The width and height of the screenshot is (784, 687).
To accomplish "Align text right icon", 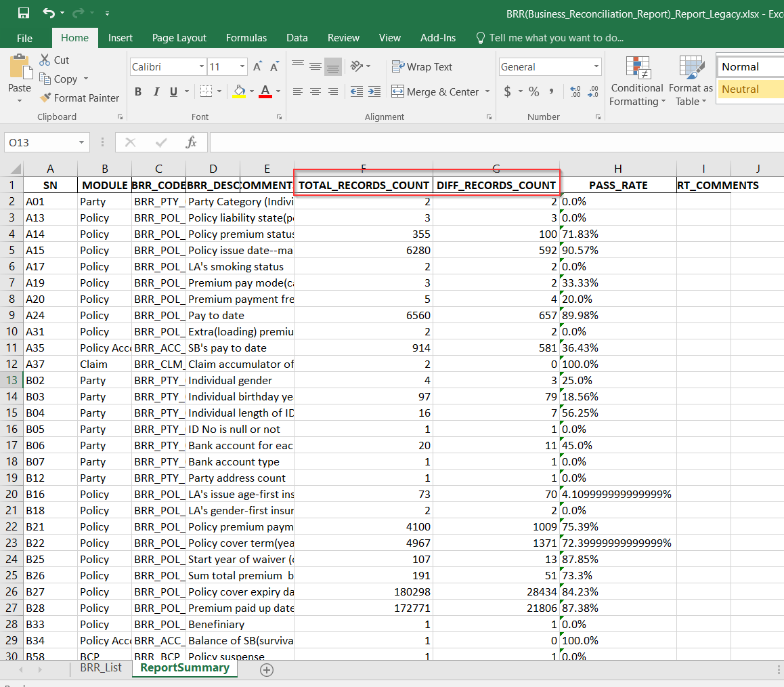I will coord(333,91).
